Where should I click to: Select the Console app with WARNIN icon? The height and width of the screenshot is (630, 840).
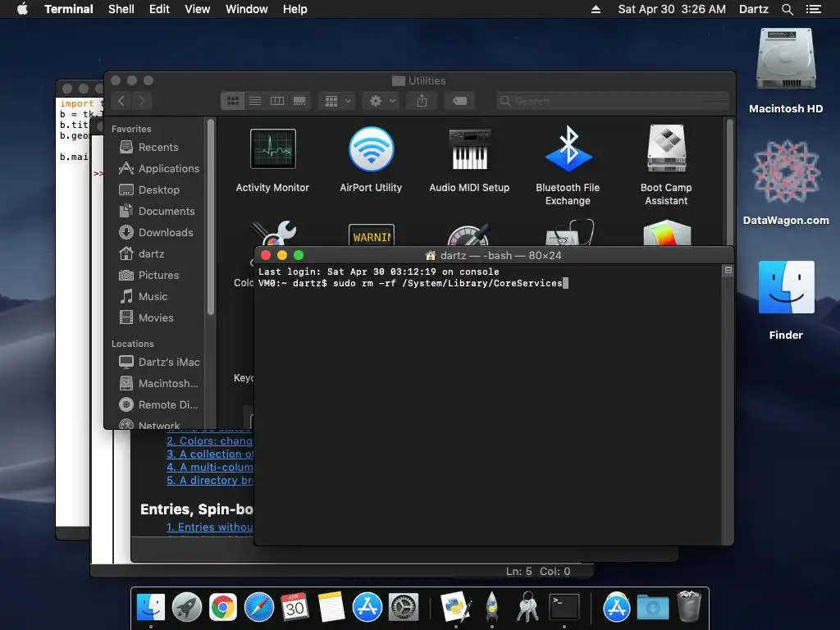372,235
